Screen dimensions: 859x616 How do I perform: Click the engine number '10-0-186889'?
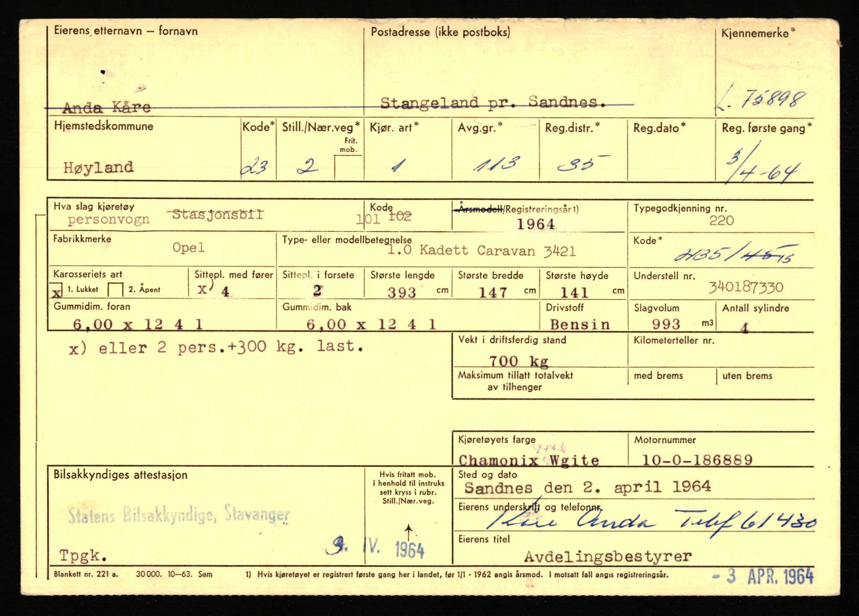697,460
